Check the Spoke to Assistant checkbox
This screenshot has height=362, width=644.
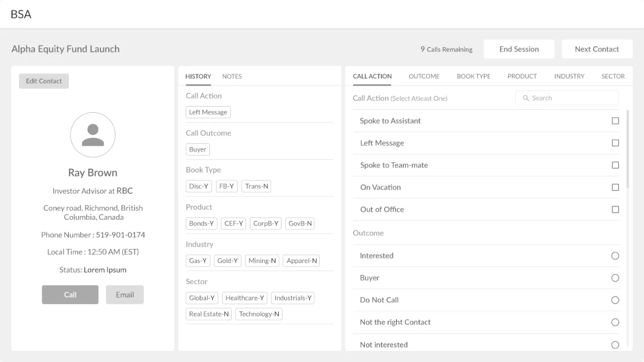[615, 121]
